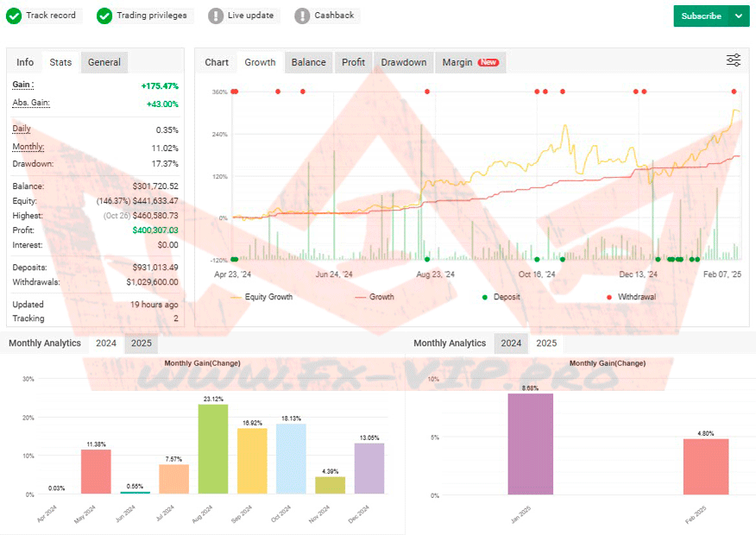Switch to the Info tab
756x535 pixels.
point(25,62)
